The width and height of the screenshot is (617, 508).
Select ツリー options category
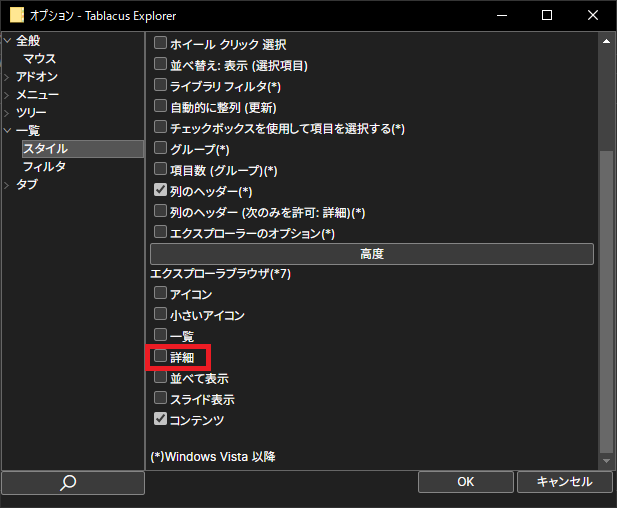[31, 113]
